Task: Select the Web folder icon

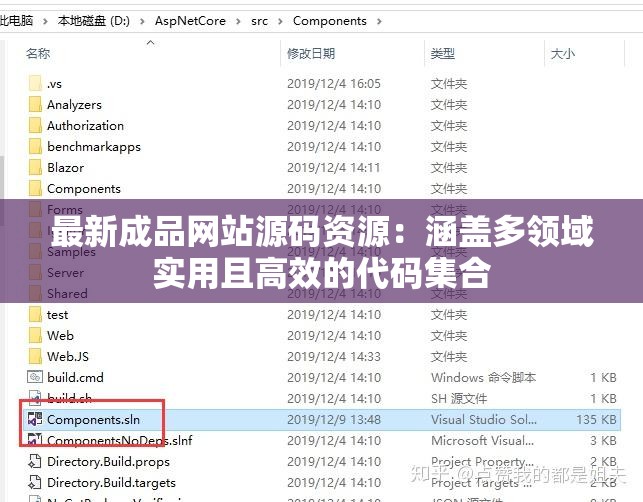Action: [x=35, y=335]
